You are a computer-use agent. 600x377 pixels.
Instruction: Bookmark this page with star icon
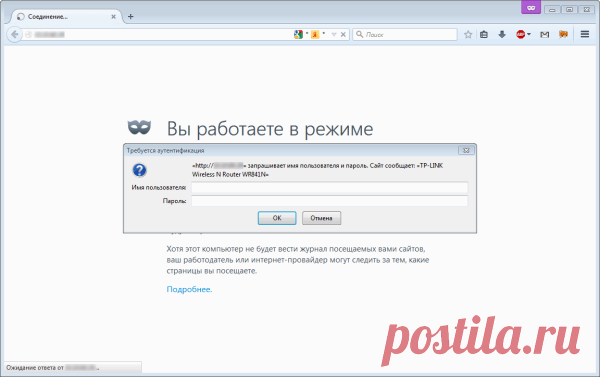(x=468, y=34)
